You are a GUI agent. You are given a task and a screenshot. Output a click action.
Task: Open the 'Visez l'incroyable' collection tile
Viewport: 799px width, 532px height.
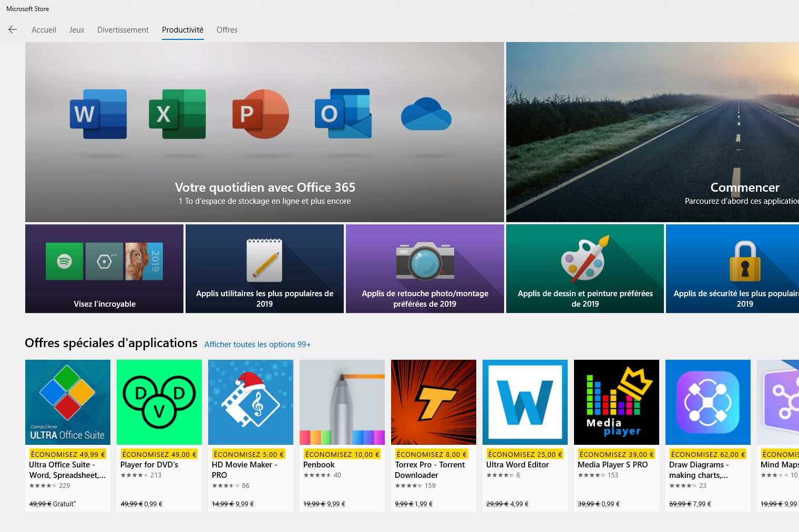pos(104,269)
